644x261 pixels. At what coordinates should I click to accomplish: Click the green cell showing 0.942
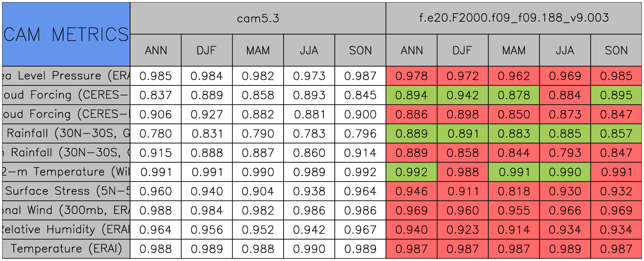tap(463, 95)
